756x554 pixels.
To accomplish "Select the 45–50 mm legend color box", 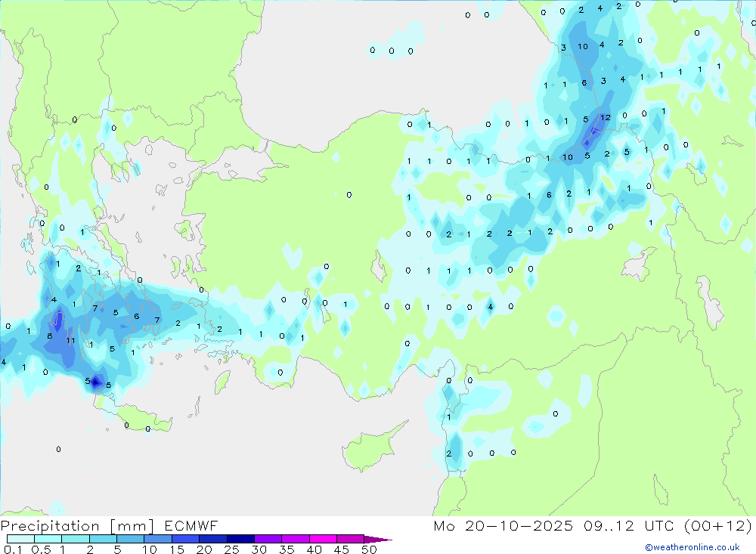I will 351,539.
